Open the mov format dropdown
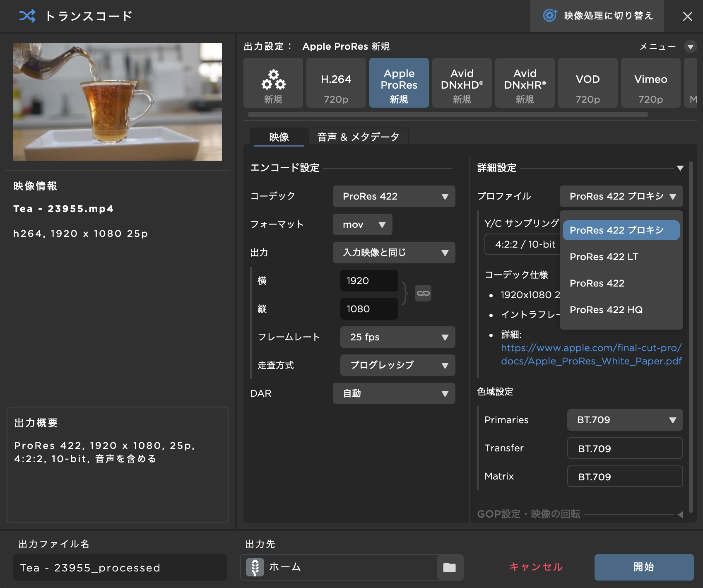703x588 pixels. point(363,224)
